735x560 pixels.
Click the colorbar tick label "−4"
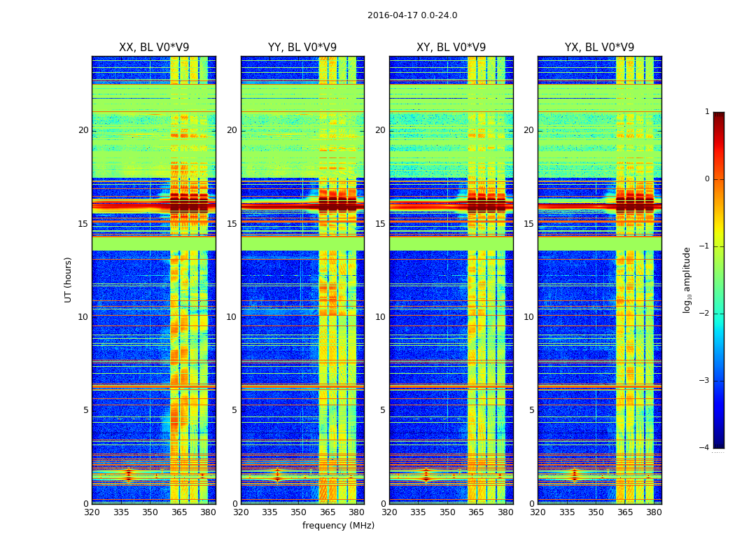tap(706, 448)
